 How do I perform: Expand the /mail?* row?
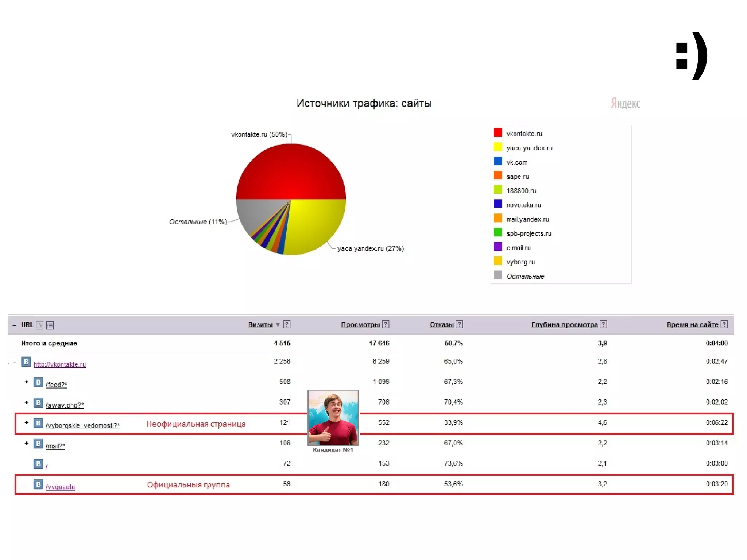[26, 443]
